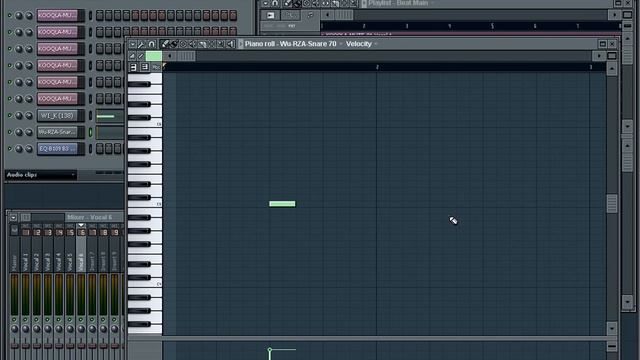Toggle mute LED for EQ B109 83 channel
The height and width of the screenshot is (360, 640).
click(x=10, y=149)
